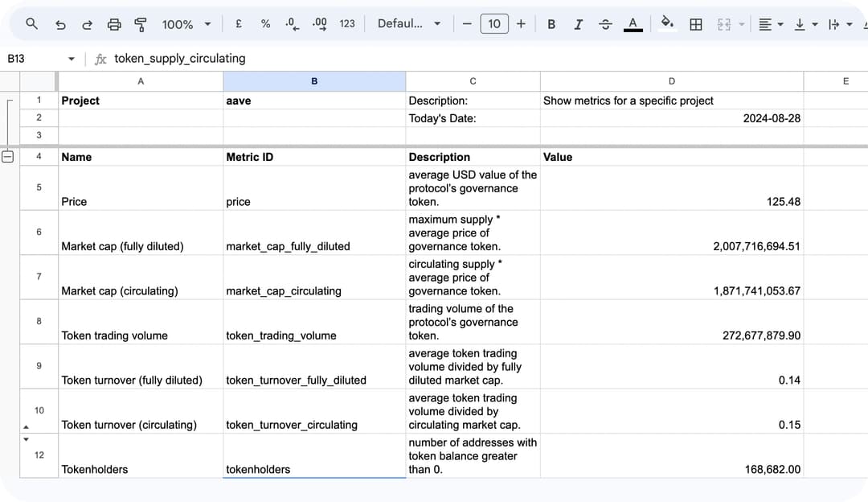Toggle italic formatting
The image size is (868, 502).
[579, 24]
